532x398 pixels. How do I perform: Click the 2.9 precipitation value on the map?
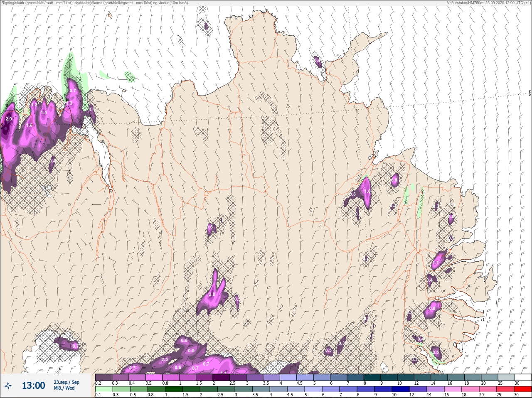(x=9, y=119)
